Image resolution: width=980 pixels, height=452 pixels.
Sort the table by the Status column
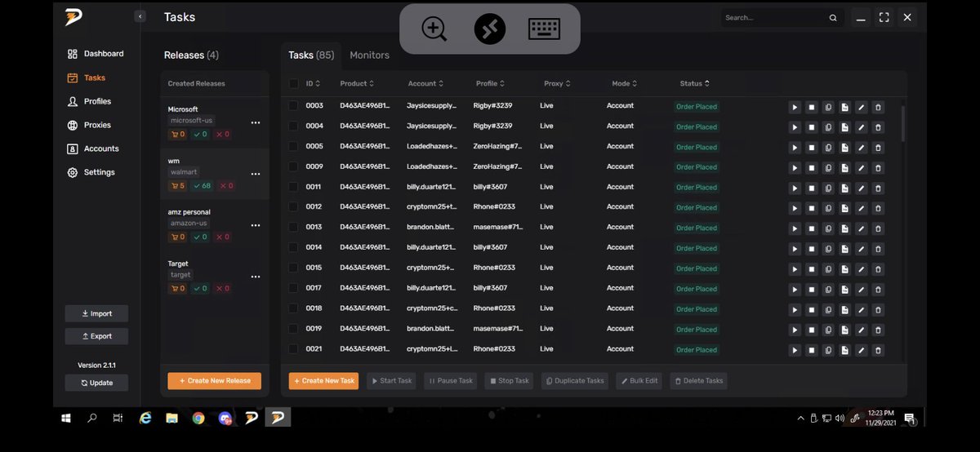pos(694,83)
